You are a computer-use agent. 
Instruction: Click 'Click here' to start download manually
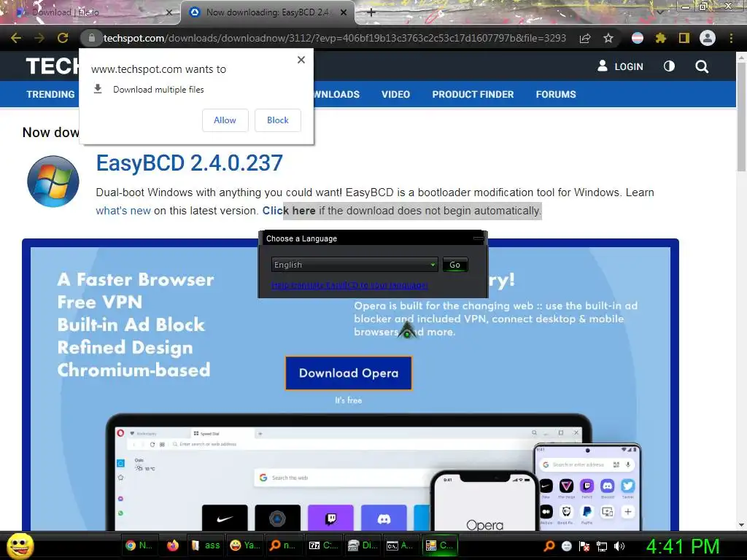pyautogui.click(x=289, y=211)
